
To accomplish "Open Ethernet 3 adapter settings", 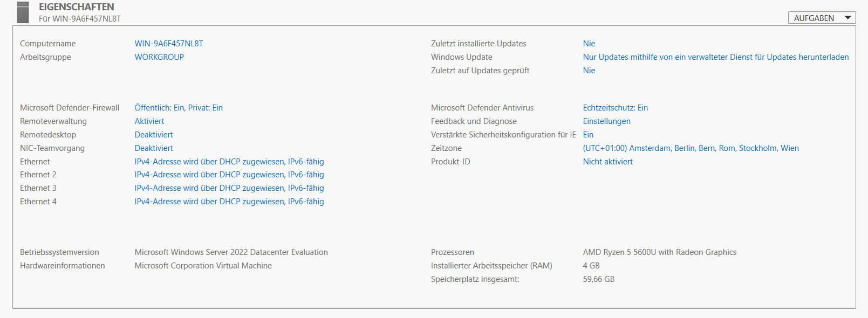I will [x=229, y=188].
